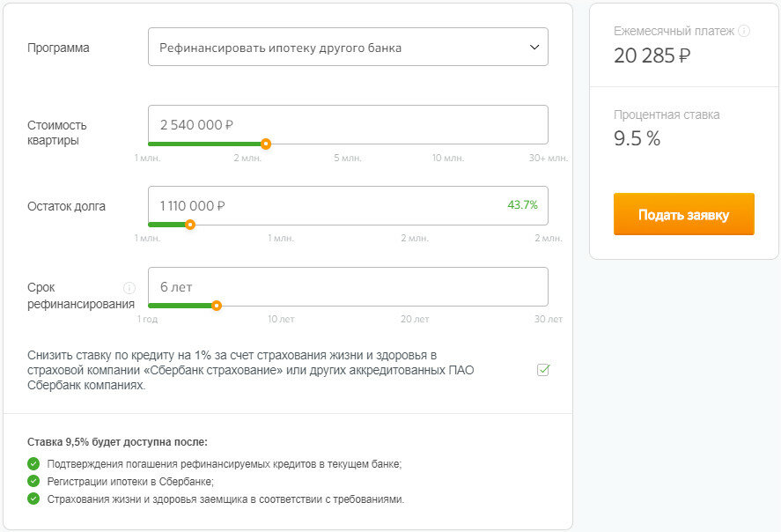Viewport: 781px width, 532px height.
Task: Select the Остаток долга amount field
Action: pyautogui.click(x=348, y=206)
